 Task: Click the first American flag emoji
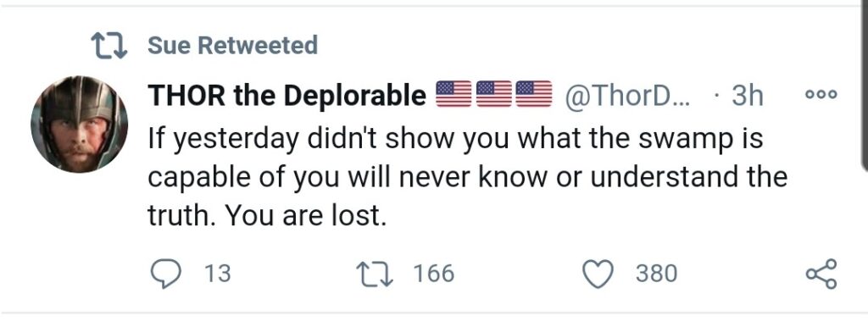454,94
